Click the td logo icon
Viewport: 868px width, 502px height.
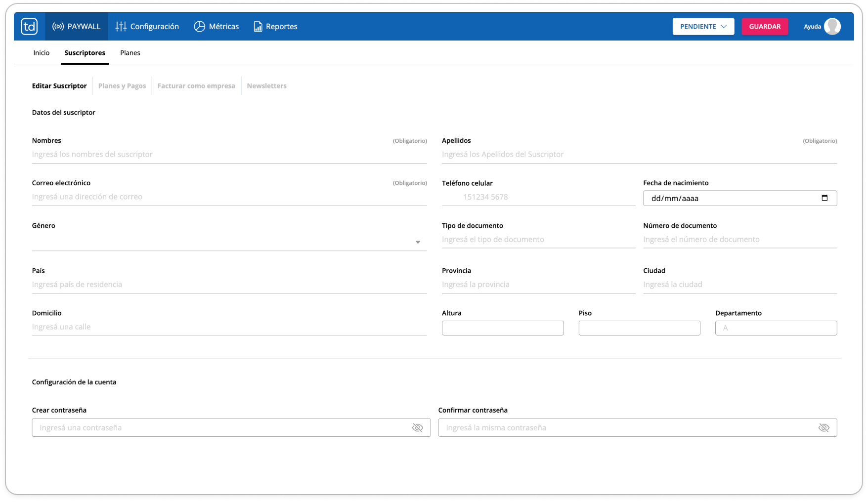tap(29, 26)
